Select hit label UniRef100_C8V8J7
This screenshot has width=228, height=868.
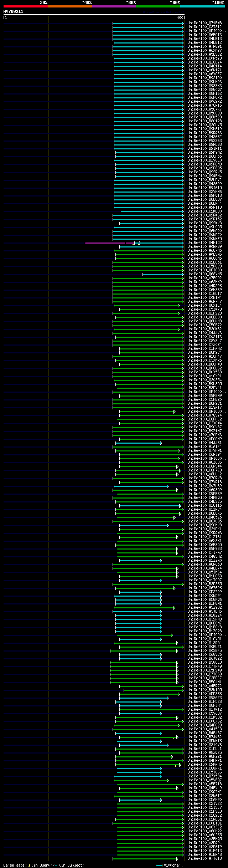(x=204, y=341)
